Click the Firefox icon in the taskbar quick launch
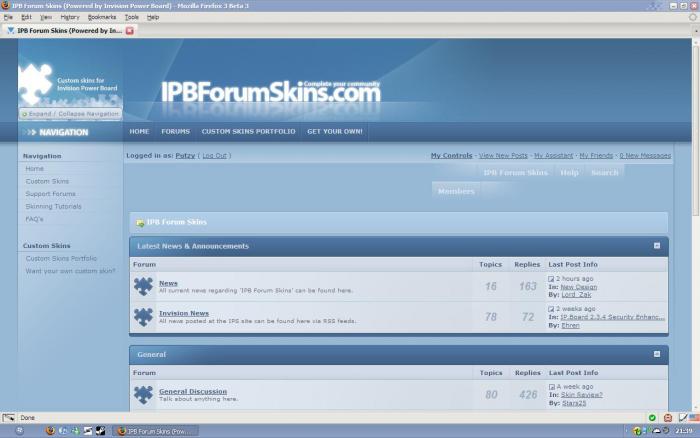This screenshot has height=438, width=700. 49,430
